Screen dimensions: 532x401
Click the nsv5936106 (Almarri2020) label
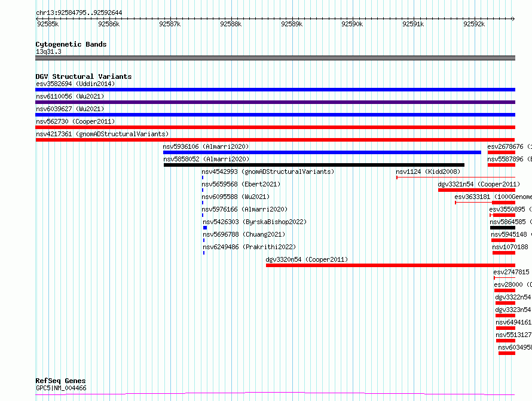pos(206,146)
